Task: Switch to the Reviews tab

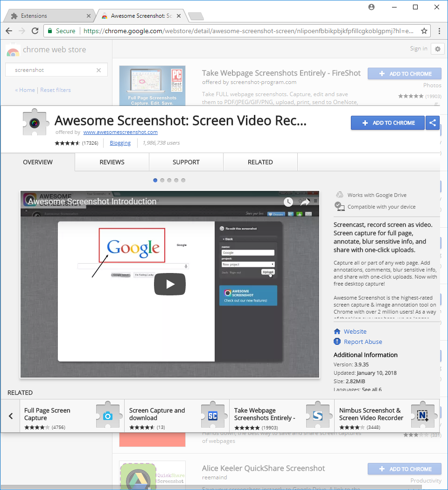Action: tap(112, 162)
